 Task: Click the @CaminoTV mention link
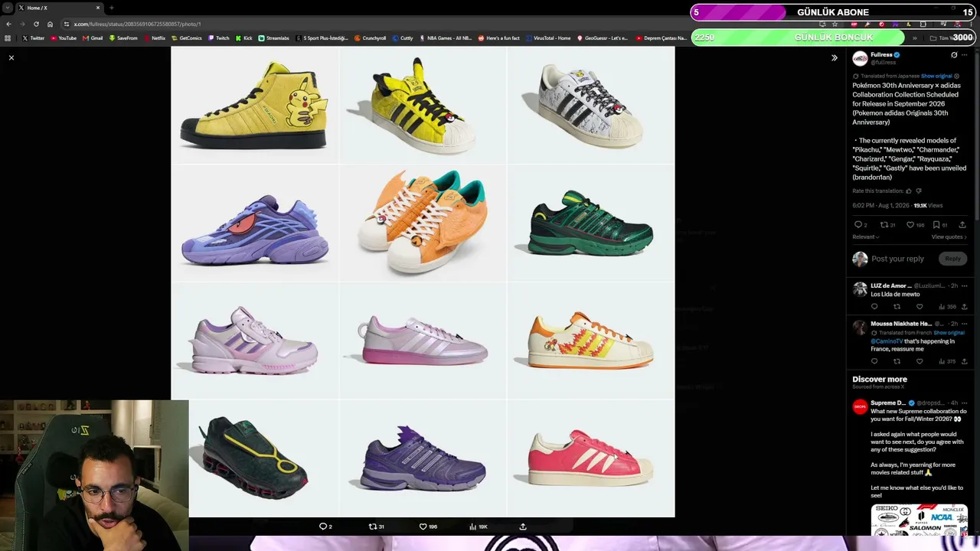887,341
